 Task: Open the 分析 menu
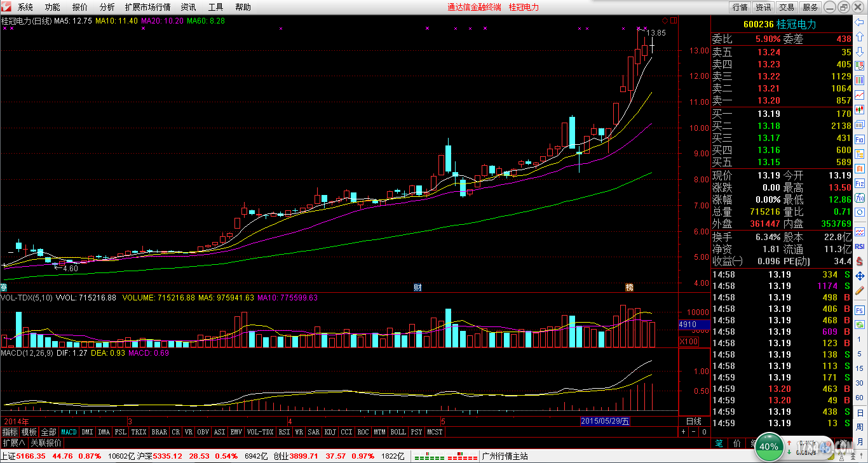click(x=107, y=7)
